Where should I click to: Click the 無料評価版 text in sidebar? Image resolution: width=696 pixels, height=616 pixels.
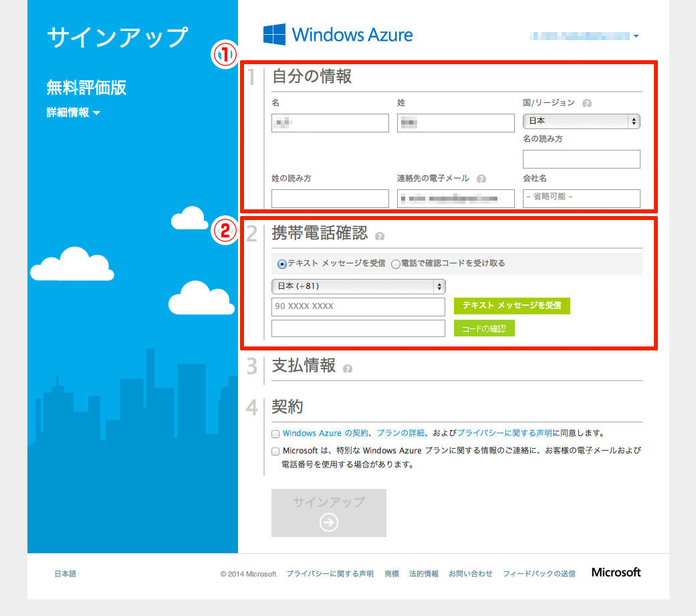86,88
